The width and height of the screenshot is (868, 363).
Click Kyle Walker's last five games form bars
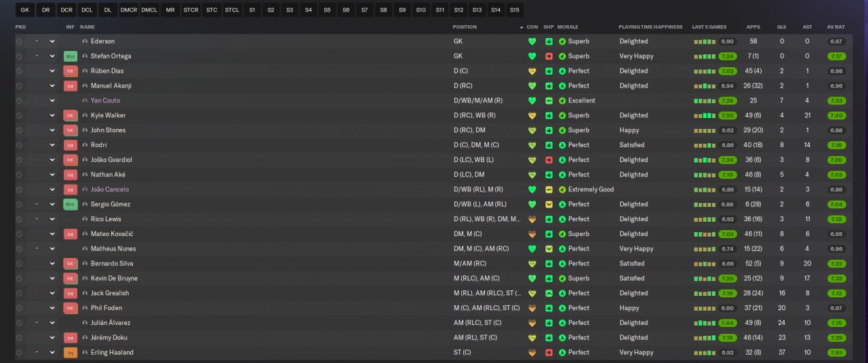(x=705, y=115)
